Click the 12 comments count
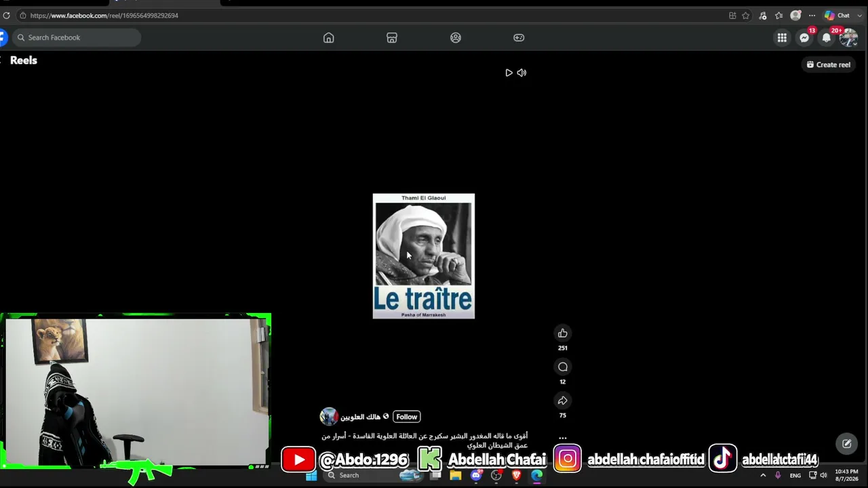The image size is (868, 488). point(563,382)
